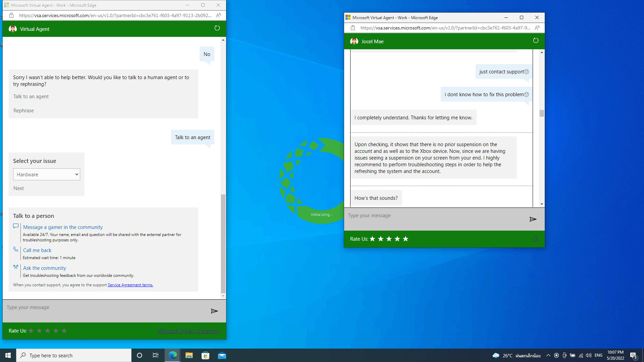The image size is (644, 362).
Task: Click the save transcript icon beside rating in right window
Action: (x=536, y=239)
